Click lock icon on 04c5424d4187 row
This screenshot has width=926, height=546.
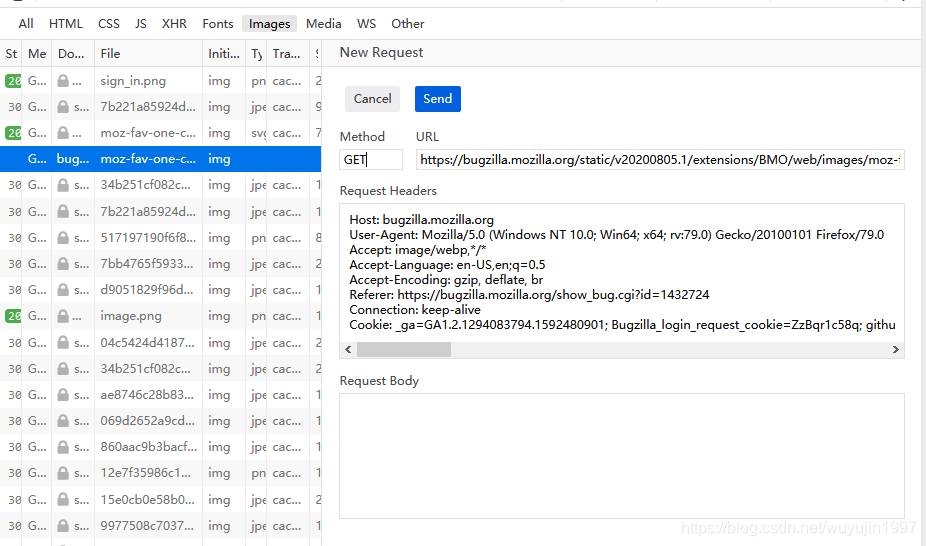(x=63, y=342)
